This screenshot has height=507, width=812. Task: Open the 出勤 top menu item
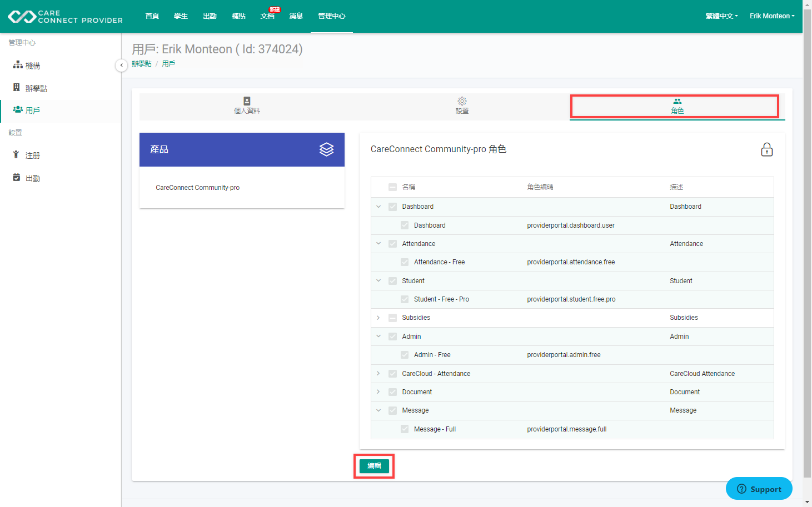[x=210, y=16]
